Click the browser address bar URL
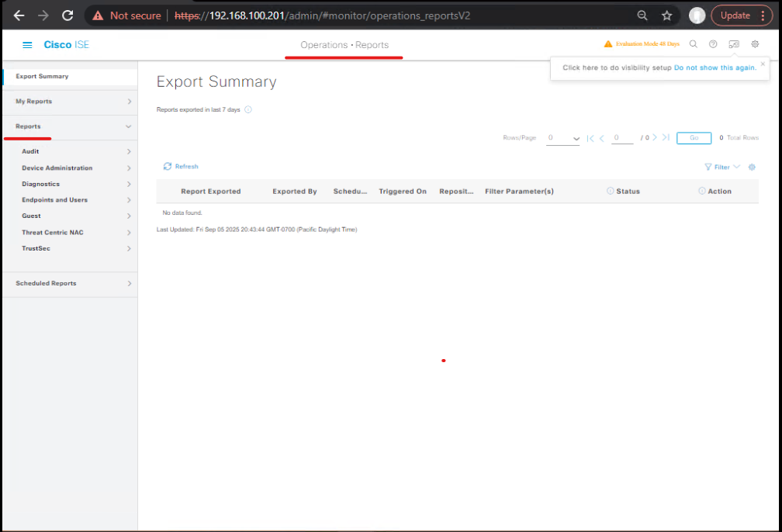The image size is (782, 532). [x=322, y=16]
